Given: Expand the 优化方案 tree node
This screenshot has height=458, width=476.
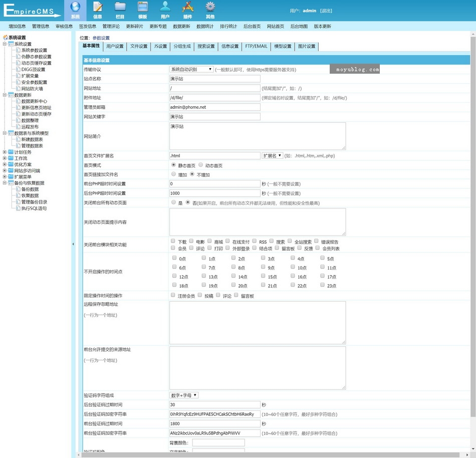Looking at the screenshot, I should coord(5,164).
